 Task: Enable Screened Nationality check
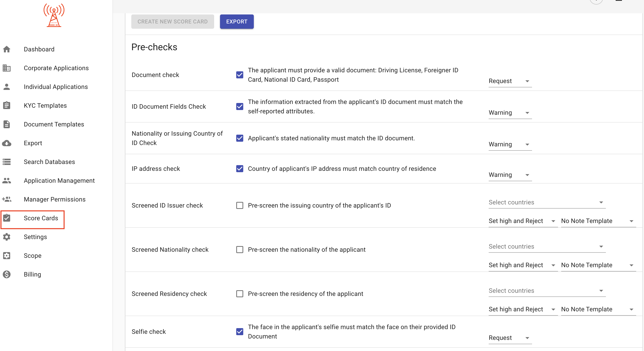(x=240, y=250)
